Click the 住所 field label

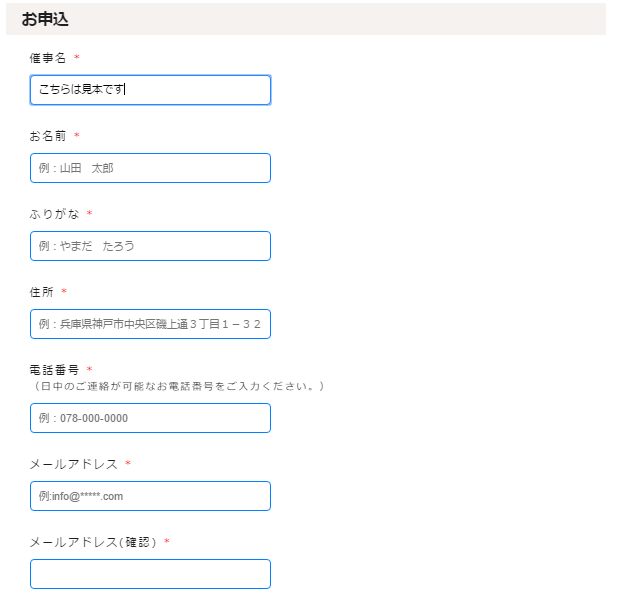coord(42,292)
